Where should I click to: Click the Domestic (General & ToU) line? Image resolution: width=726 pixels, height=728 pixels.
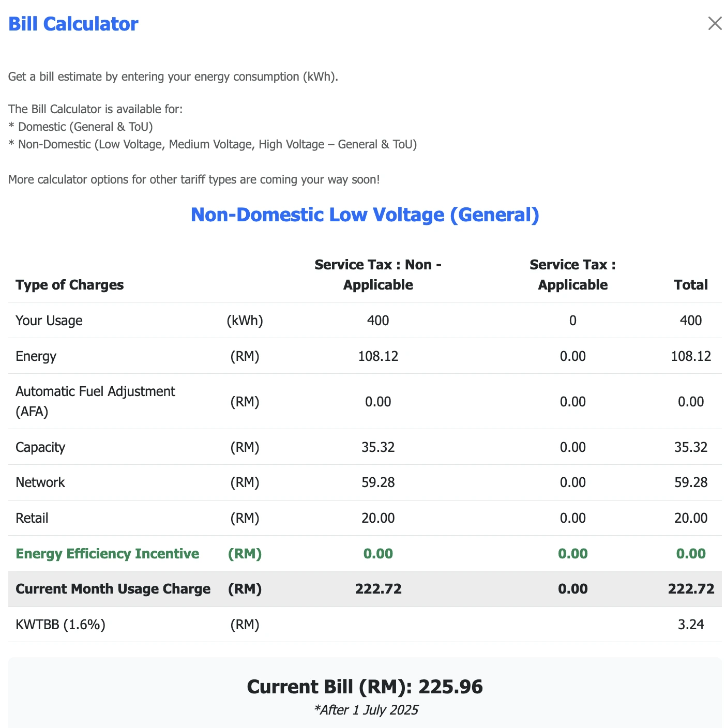(81, 127)
